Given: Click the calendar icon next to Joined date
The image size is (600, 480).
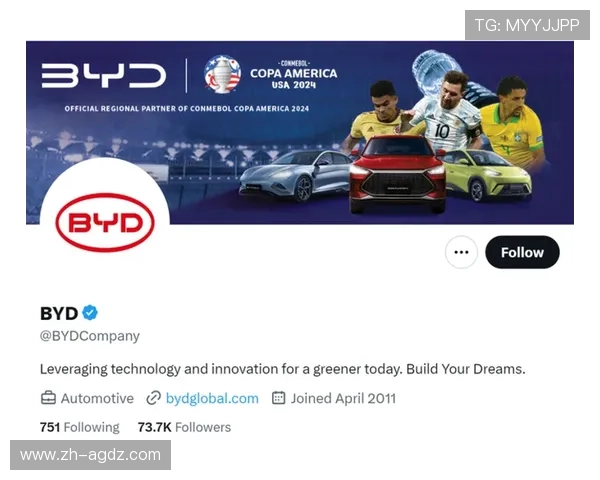Looking at the screenshot, I should click(279, 398).
